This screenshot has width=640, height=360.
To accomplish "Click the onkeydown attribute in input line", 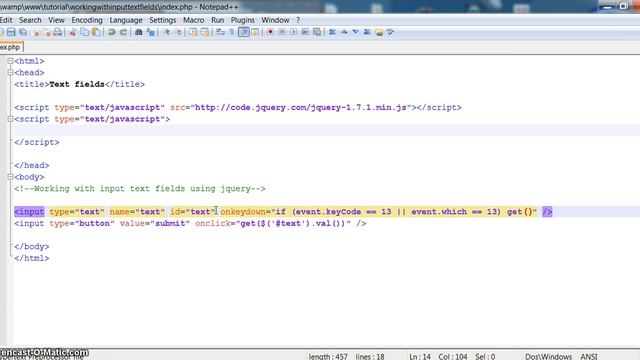I will (x=243, y=212).
